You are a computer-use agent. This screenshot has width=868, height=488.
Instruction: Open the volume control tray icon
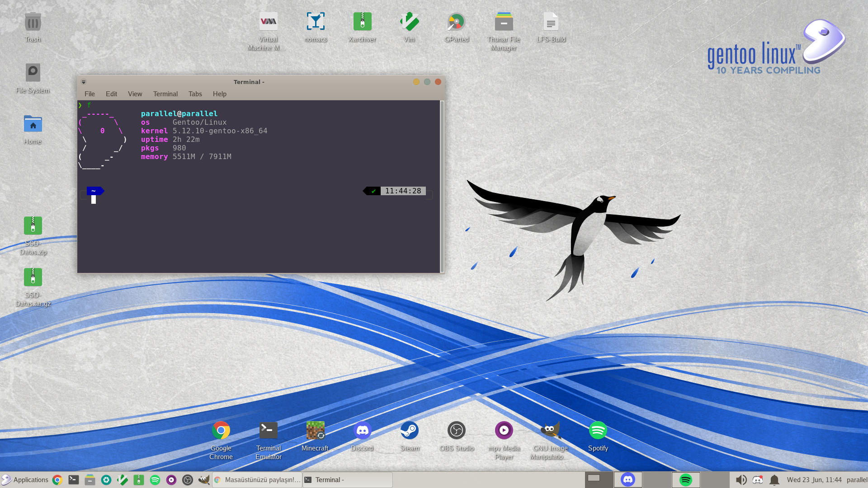pos(741,480)
